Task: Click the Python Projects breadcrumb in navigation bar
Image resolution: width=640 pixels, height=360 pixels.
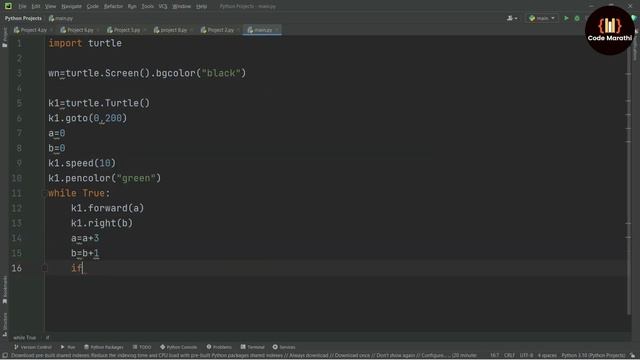Action: point(23,18)
